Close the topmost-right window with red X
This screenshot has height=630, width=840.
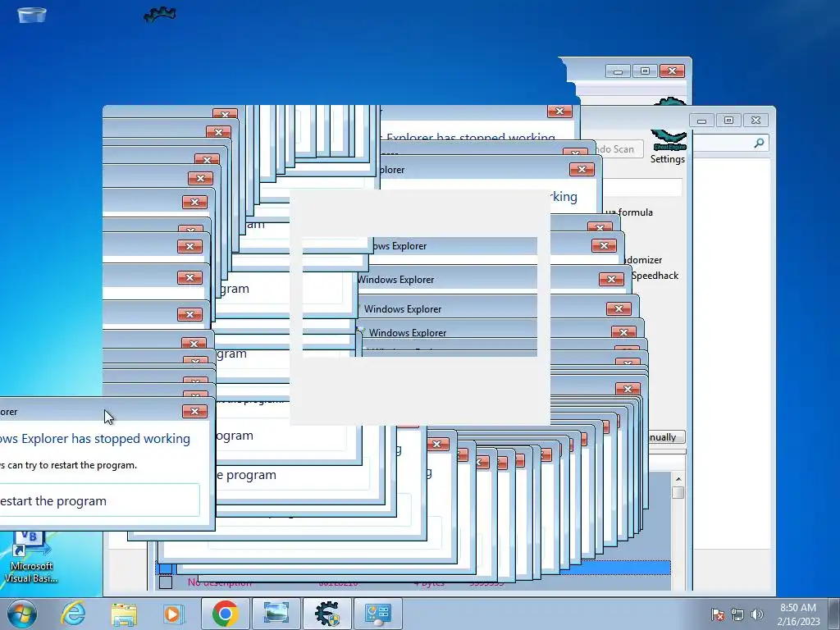click(673, 71)
